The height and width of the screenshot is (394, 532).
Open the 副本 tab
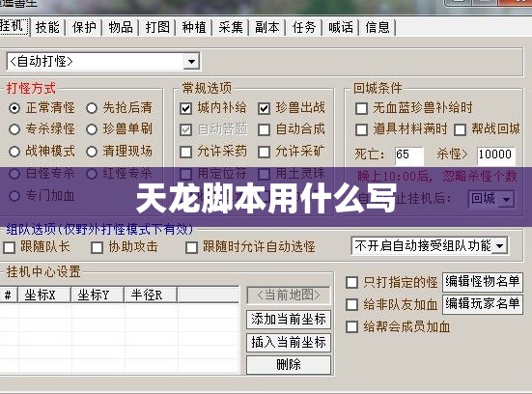pos(267,27)
